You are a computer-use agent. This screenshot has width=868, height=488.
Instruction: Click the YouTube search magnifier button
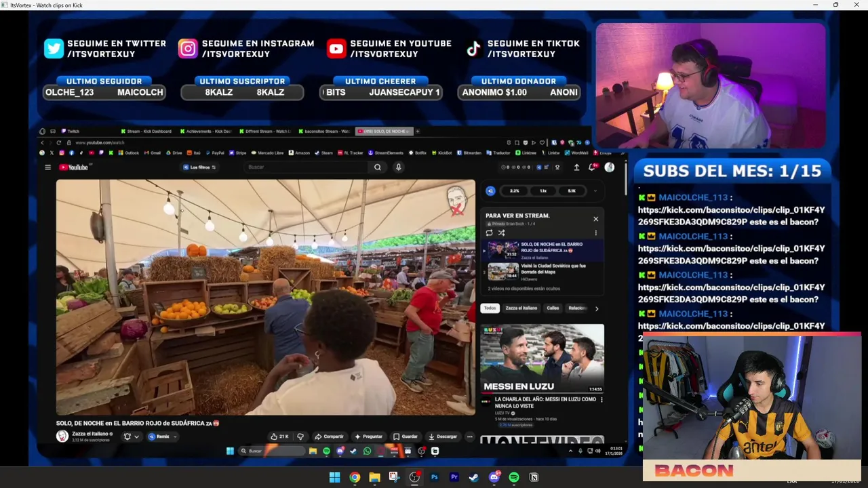point(378,167)
